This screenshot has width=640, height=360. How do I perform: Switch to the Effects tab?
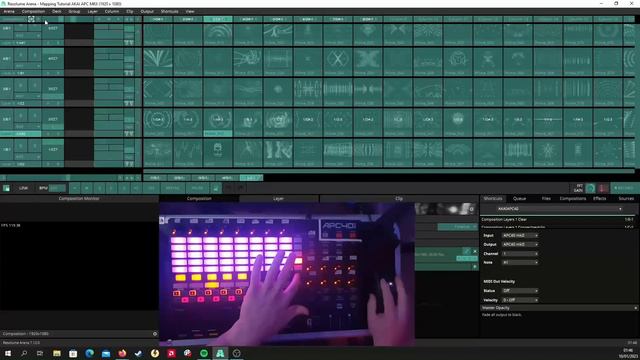tap(600, 198)
